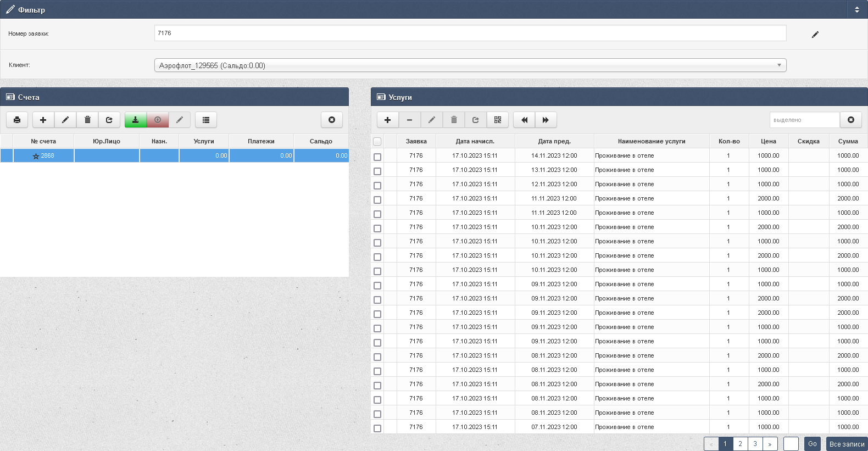Open the Клиент dropdown Аэрофлот_129565
Image resolution: width=868 pixels, height=451 pixels.
[x=470, y=65]
